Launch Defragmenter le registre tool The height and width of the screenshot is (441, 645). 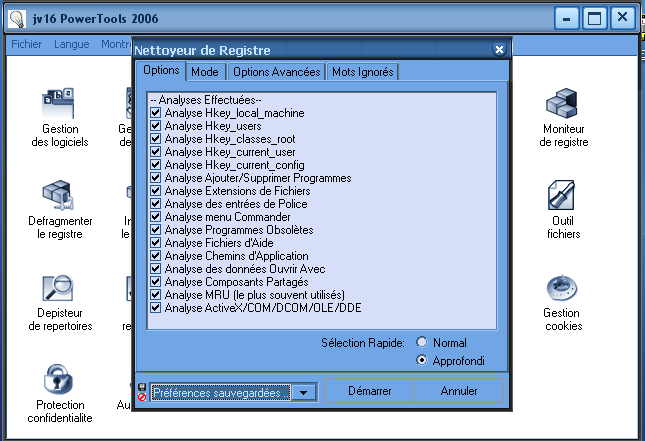(x=59, y=195)
